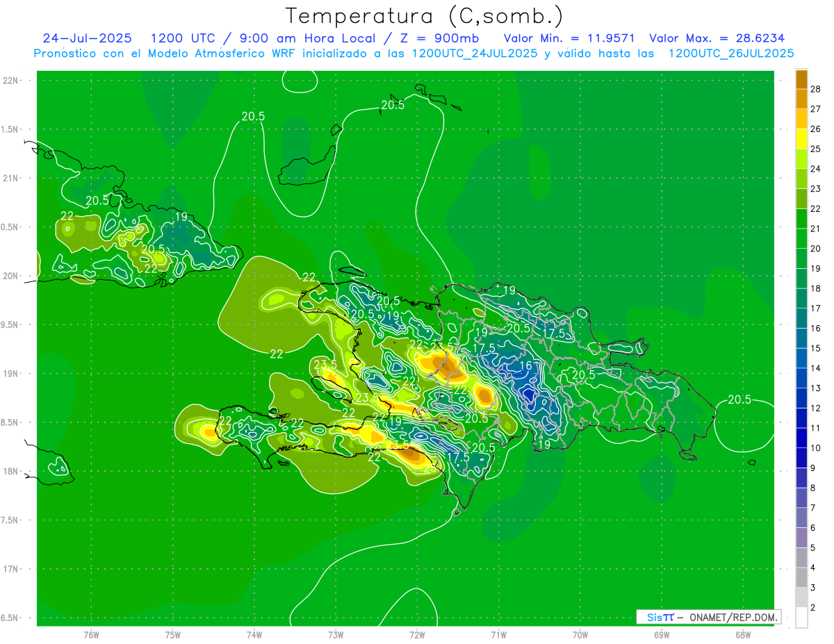The width and height of the screenshot is (834, 644).
Task: Click the 'Valor Min. = 11.9571' readout
Action: 569,38
